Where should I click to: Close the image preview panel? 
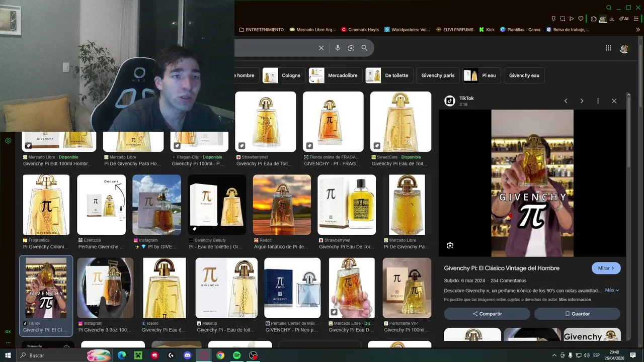[614, 101]
